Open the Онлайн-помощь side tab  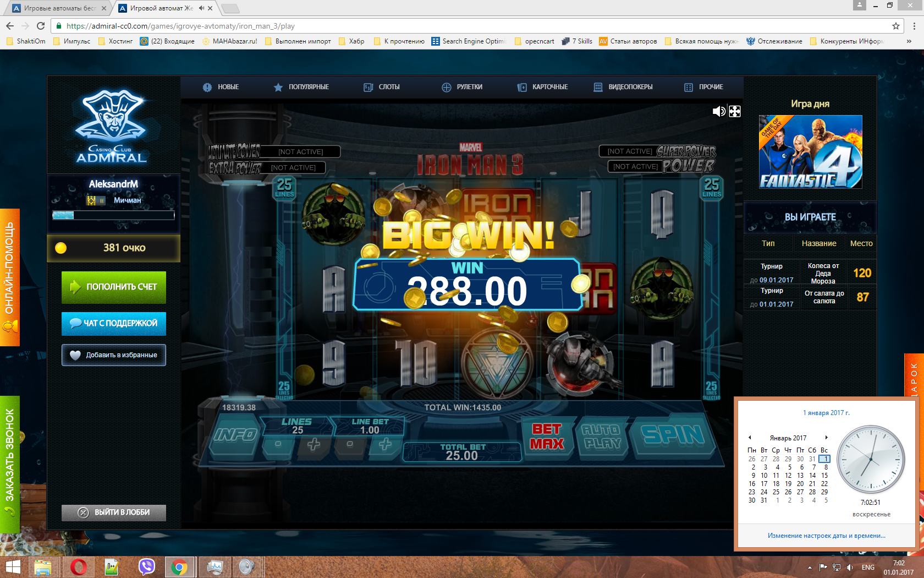(10, 277)
